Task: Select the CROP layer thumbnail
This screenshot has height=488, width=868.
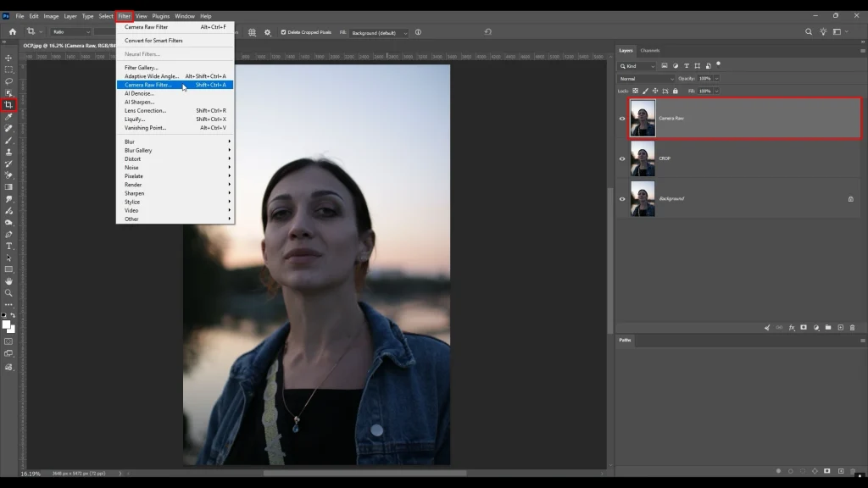Action: point(643,158)
